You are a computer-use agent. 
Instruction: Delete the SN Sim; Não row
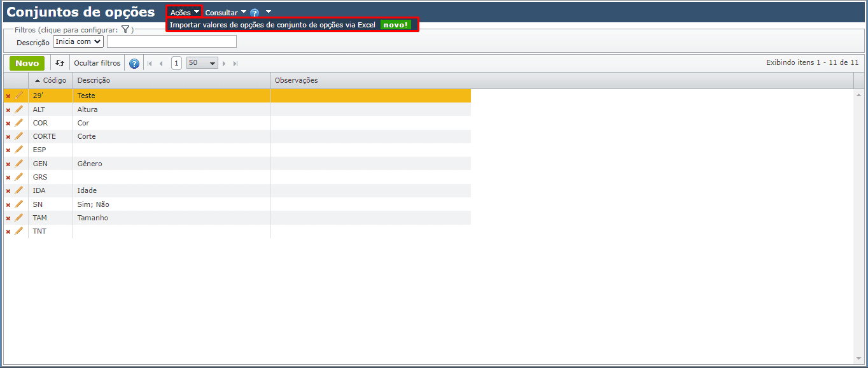8,205
